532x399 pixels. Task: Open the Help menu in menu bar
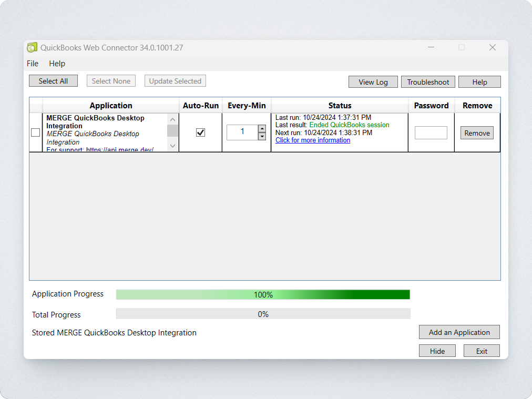coord(57,64)
